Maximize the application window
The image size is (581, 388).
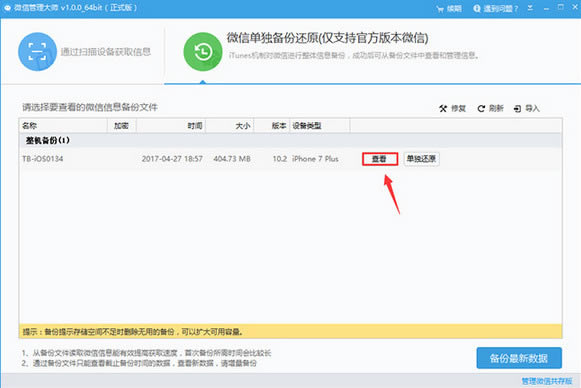[x=561, y=7]
